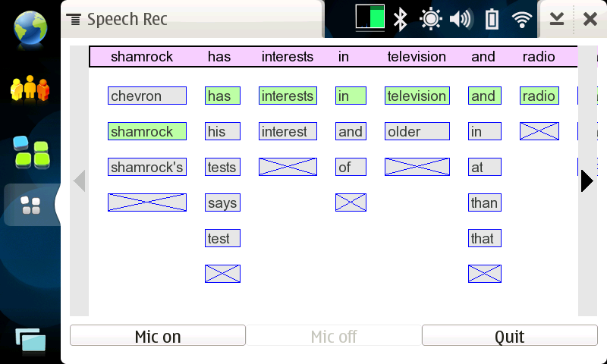Quit the speech recognition app
The width and height of the screenshot is (607, 364).
click(509, 335)
